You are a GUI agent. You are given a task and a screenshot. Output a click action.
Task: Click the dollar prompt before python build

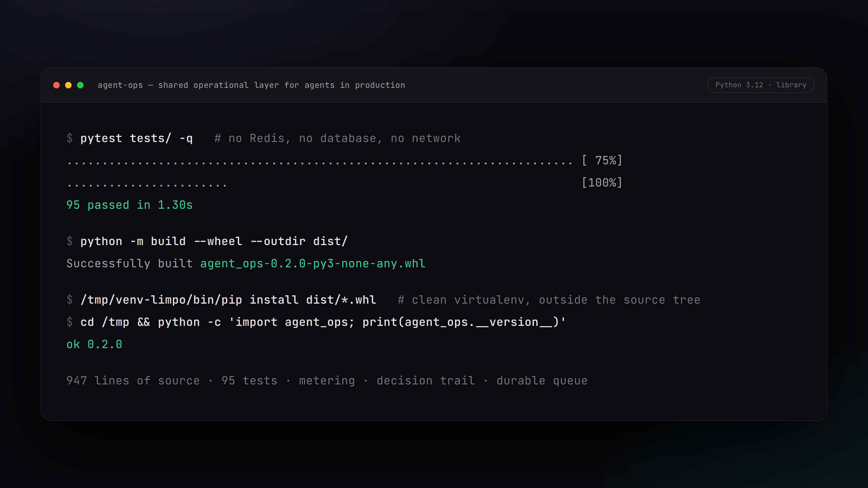tap(69, 241)
